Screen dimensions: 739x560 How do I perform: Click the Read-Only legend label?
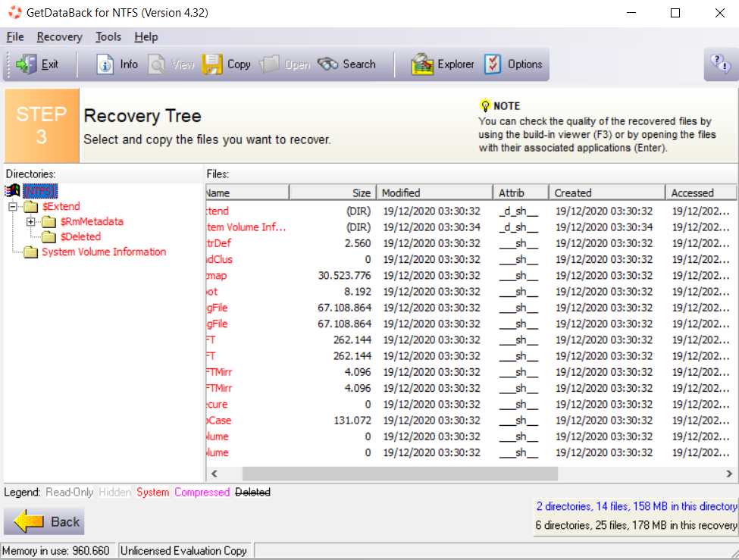pyautogui.click(x=69, y=492)
